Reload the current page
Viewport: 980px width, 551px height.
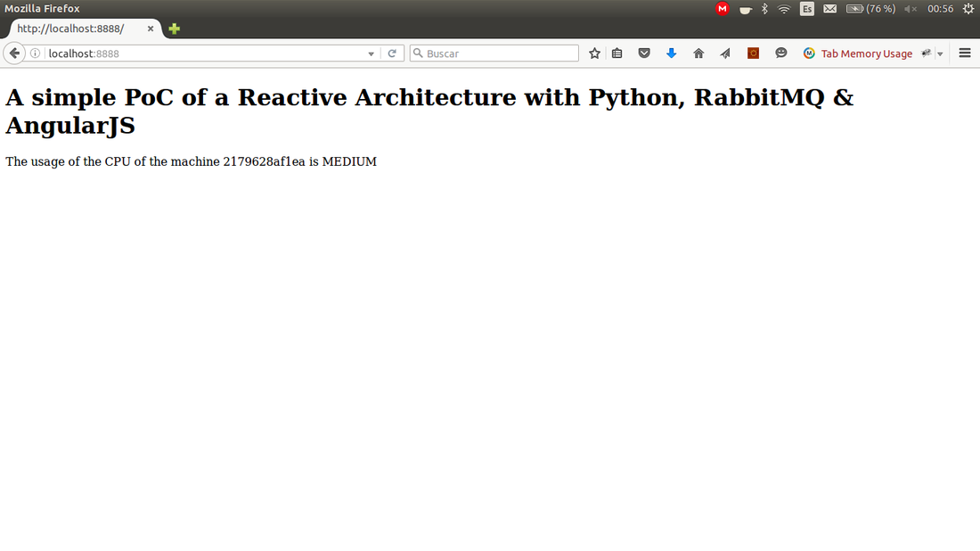coord(392,53)
